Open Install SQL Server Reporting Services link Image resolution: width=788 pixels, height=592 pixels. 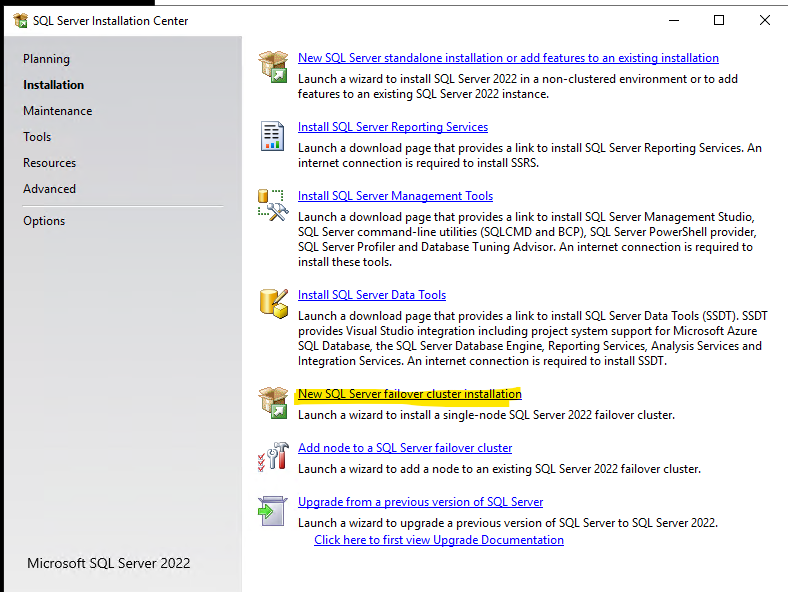point(392,127)
